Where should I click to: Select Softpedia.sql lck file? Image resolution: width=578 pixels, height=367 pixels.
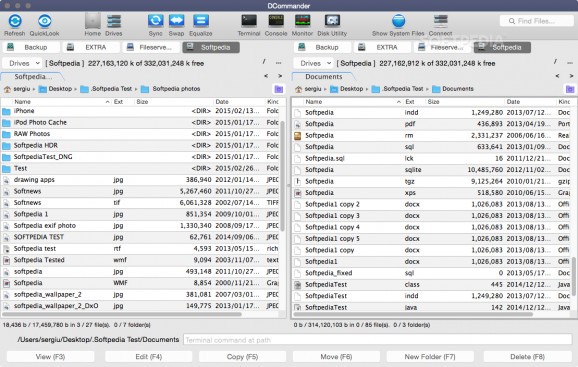[x=432, y=158]
